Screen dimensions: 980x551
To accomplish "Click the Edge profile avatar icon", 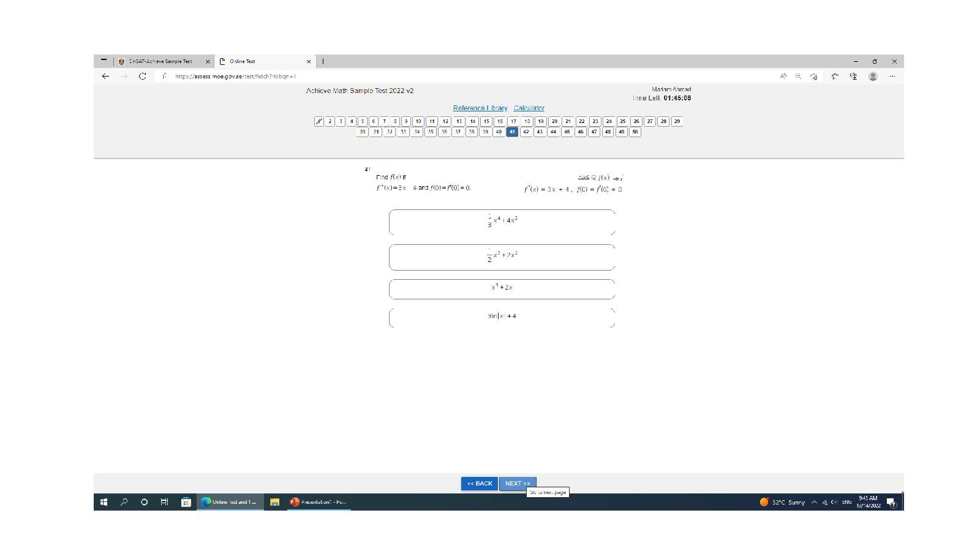I will [873, 77].
